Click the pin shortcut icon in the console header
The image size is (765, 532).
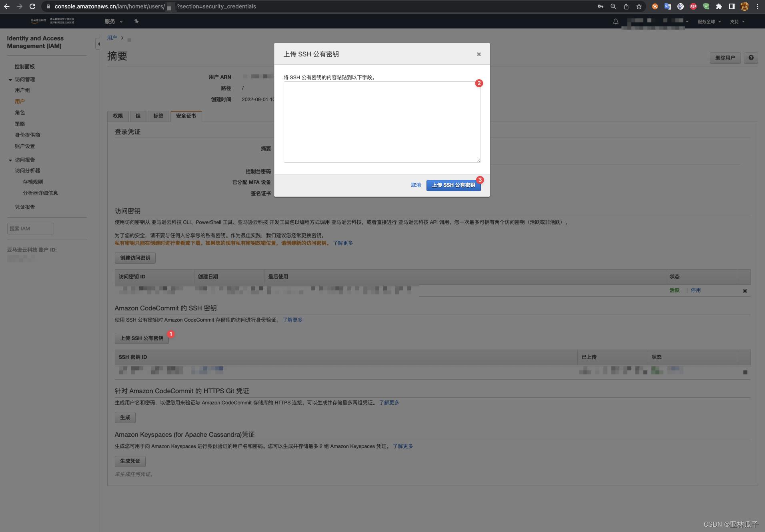[x=136, y=21]
